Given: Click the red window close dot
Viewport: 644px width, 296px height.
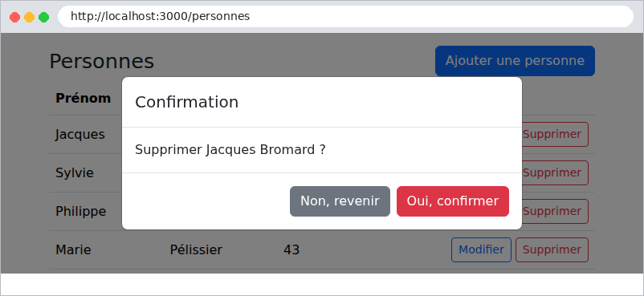Looking at the screenshot, I should pyautogui.click(x=14, y=17).
